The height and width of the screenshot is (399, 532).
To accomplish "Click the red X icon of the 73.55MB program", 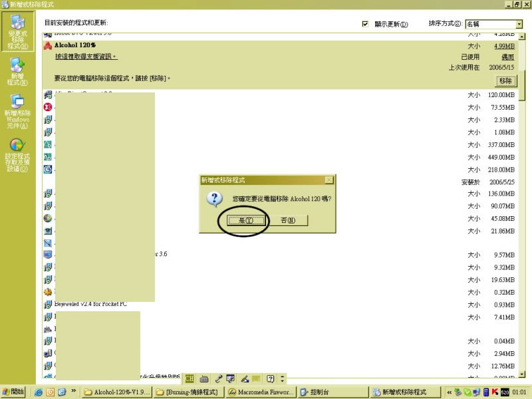I will (48, 107).
